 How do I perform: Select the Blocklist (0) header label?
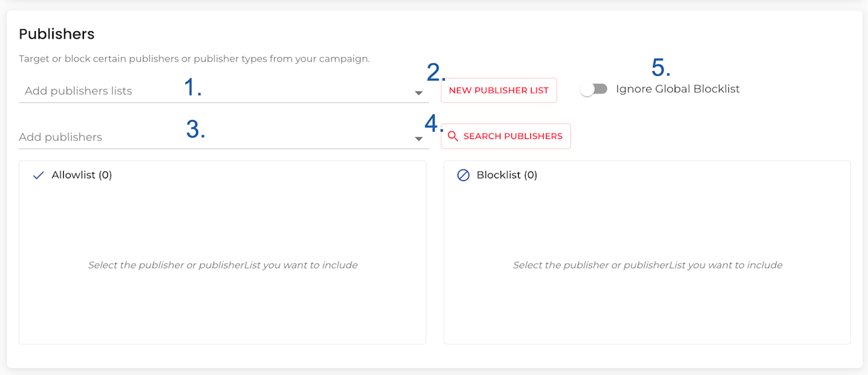[507, 175]
